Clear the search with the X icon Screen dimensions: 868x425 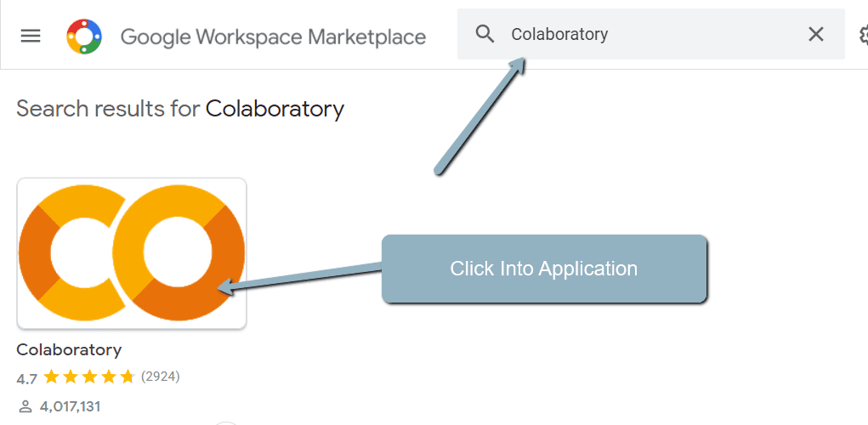[x=815, y=34]
